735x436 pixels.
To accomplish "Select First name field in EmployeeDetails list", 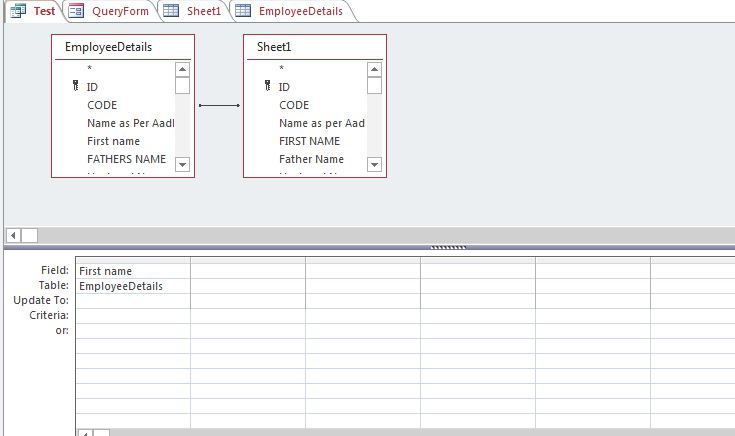I will tap(113, 141).
